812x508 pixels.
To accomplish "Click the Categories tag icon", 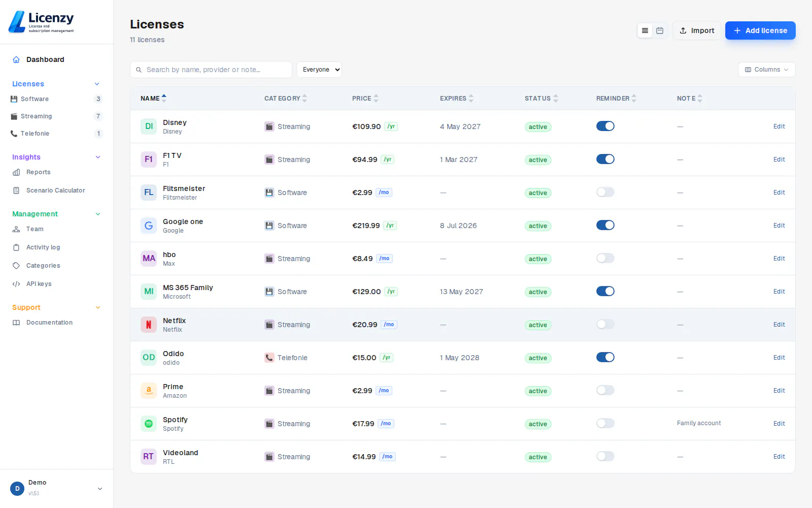I will tap(16, 266).
